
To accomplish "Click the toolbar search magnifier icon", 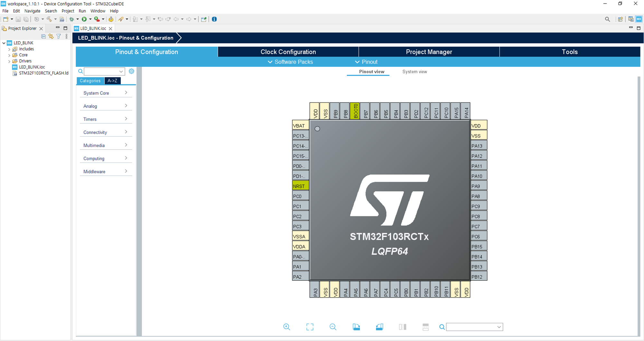I will [607, 19].
